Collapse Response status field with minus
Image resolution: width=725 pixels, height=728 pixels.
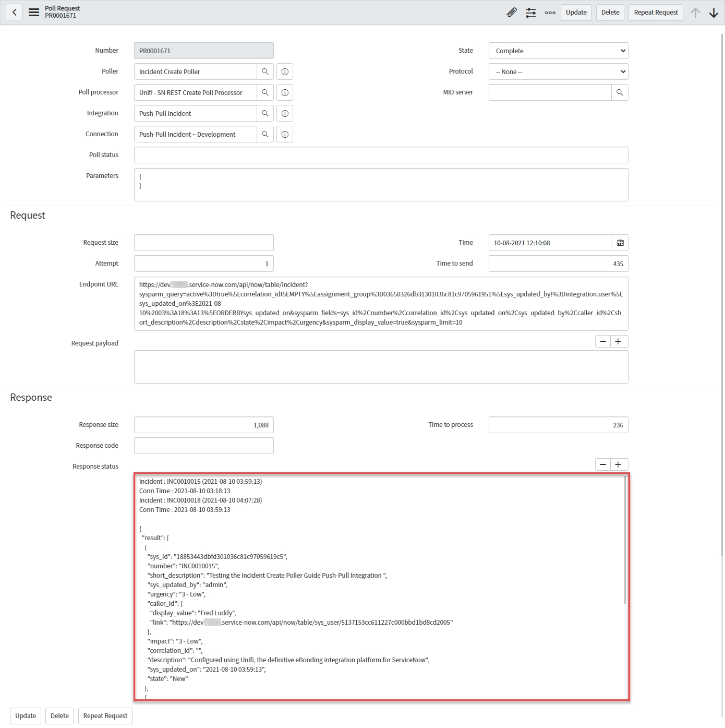[603, 464]
